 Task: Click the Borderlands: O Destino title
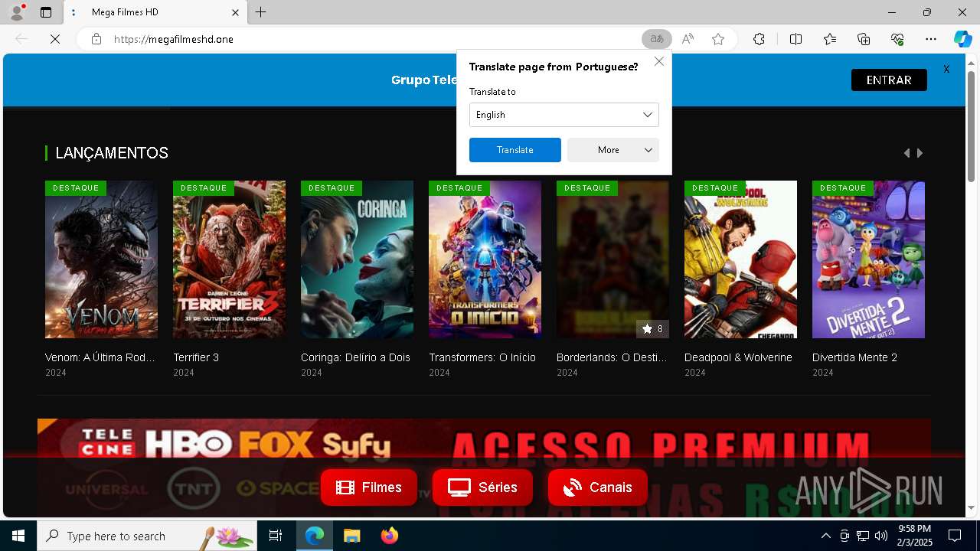(612, 357)
